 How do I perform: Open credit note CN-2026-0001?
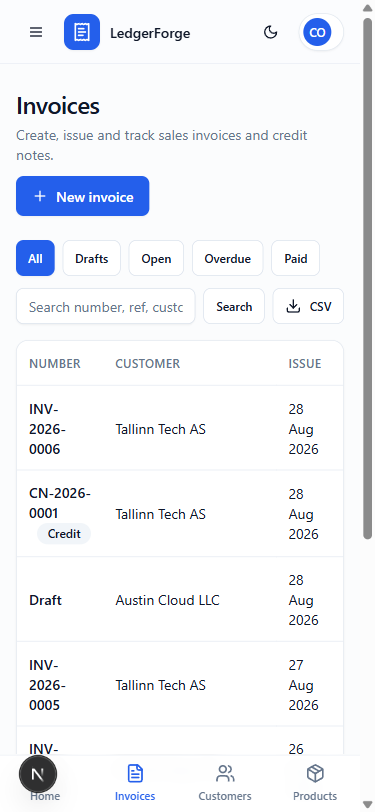tap(60, 503)
